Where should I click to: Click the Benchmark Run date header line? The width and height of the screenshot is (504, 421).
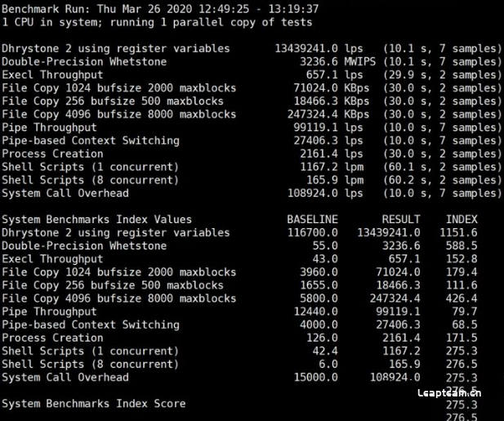tap(160, 9)
